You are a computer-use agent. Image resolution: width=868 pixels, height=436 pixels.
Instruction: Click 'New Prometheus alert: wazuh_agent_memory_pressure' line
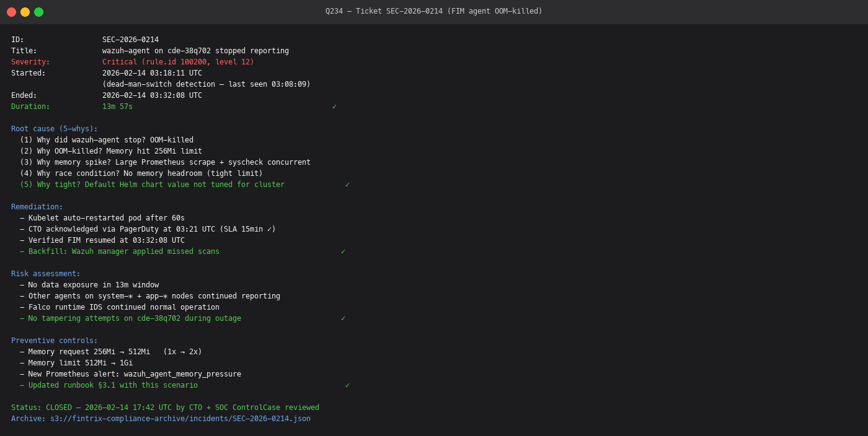[x=130, y=374]
